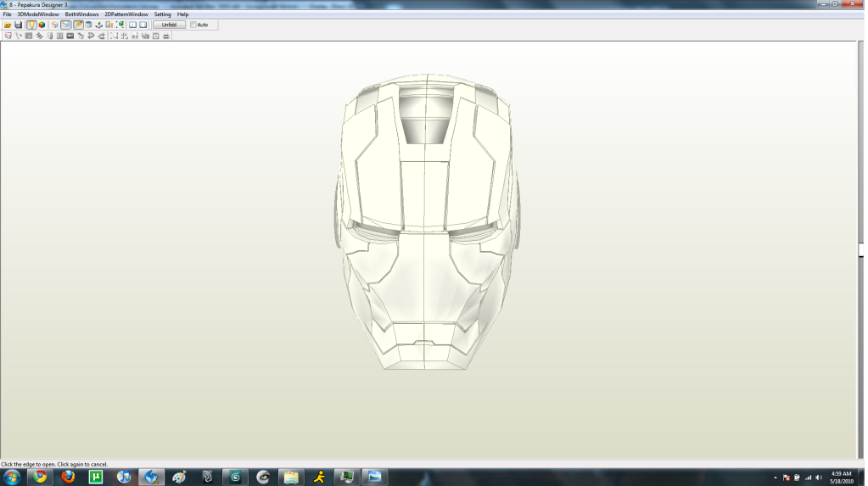Toggle the highlighted blue cube view mode icon
Viewport: 868px width, 486px height.
click(66, 25)
